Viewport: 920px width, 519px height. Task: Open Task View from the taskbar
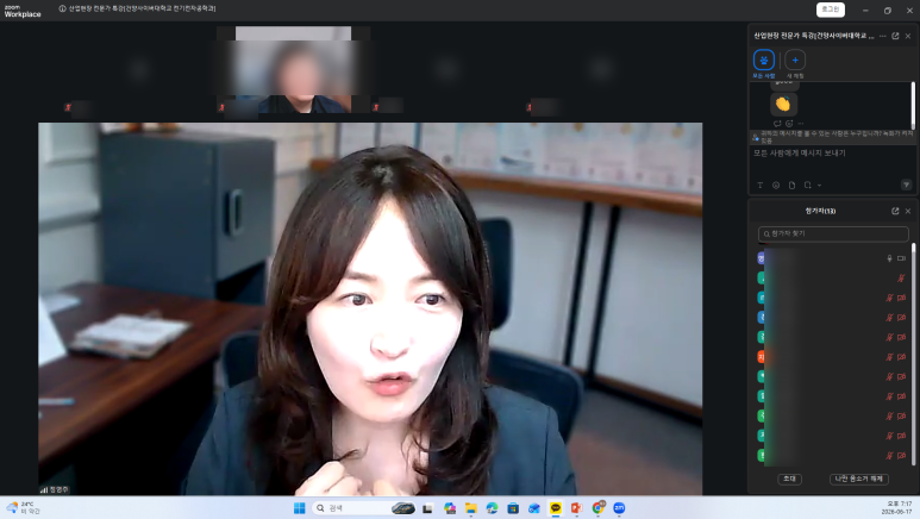click(x=428, y=508)
